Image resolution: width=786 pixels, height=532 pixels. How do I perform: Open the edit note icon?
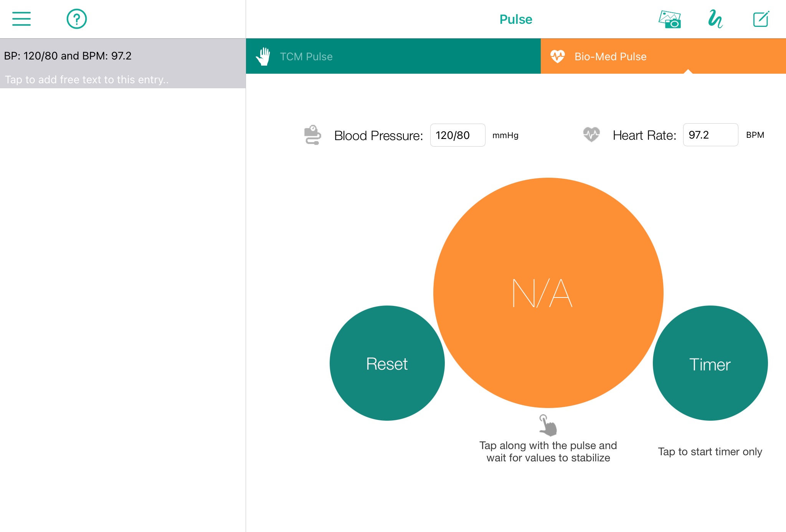[x=761, y=19]
